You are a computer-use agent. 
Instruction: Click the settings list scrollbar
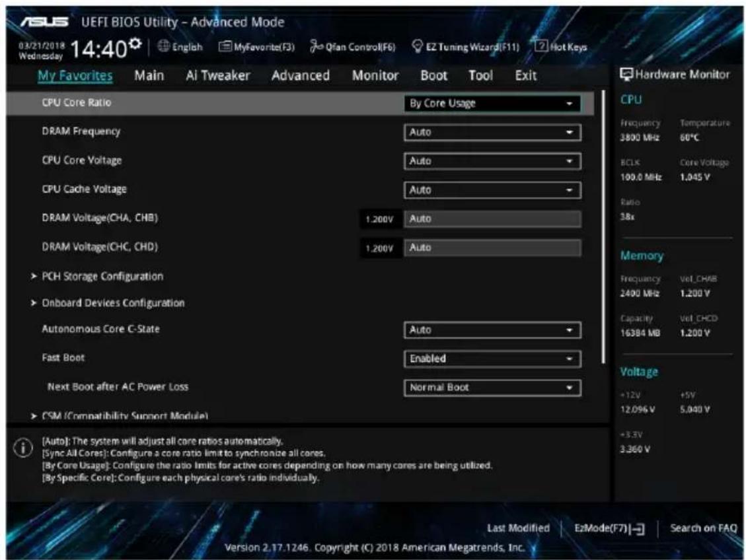pos(603,227)
